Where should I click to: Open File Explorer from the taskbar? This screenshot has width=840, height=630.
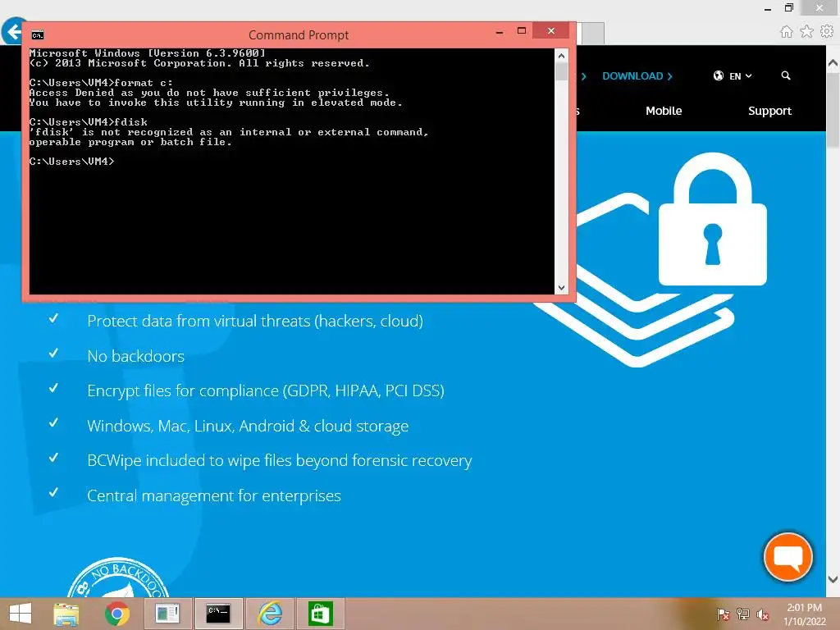pyautogui.click(x=66, y=614)
